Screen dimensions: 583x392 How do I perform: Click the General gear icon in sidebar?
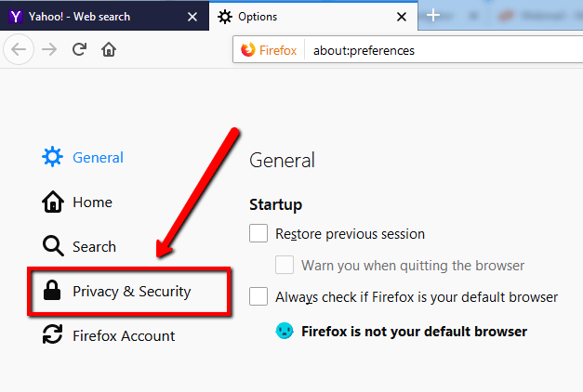(x=53, y=157)
